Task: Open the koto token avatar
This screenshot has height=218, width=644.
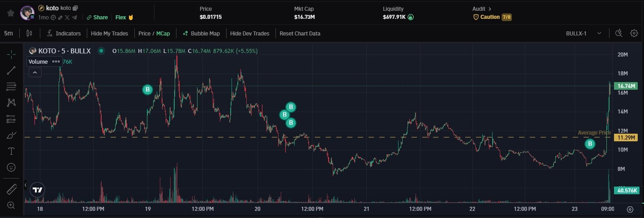Action: [27, 13]
